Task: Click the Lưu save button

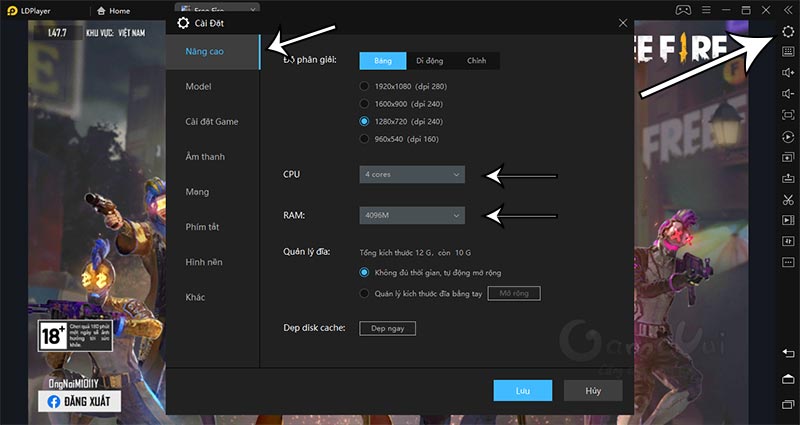Action: point(522,391)
